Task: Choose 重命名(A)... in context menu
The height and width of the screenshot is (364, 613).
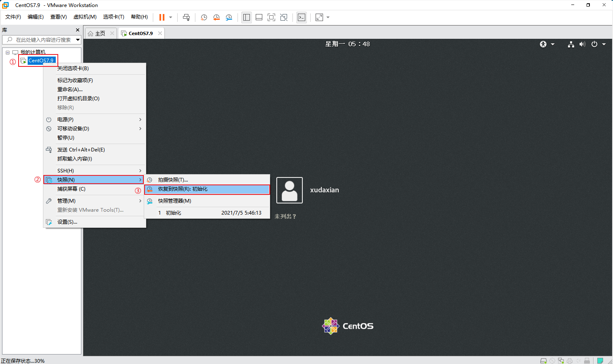Action: [95, 90]
